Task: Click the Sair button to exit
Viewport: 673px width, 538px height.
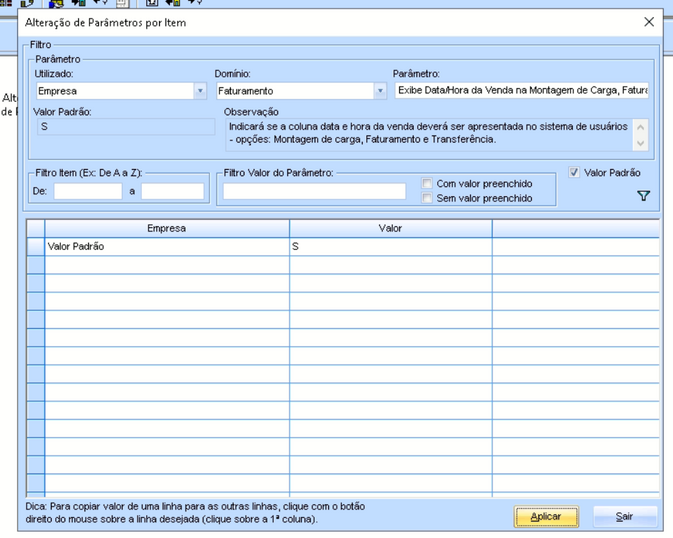Action: (624, 517)
